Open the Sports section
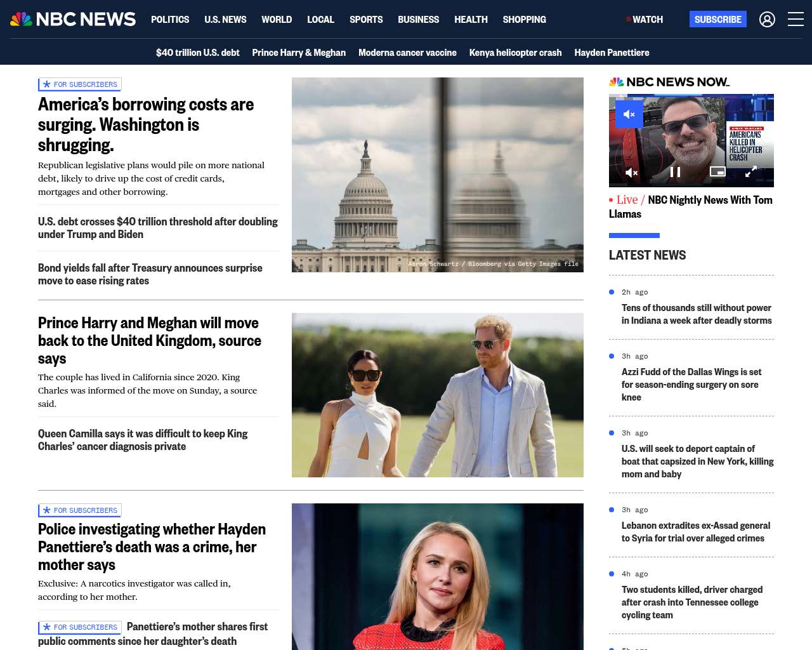812x650 pixels. 366,20
